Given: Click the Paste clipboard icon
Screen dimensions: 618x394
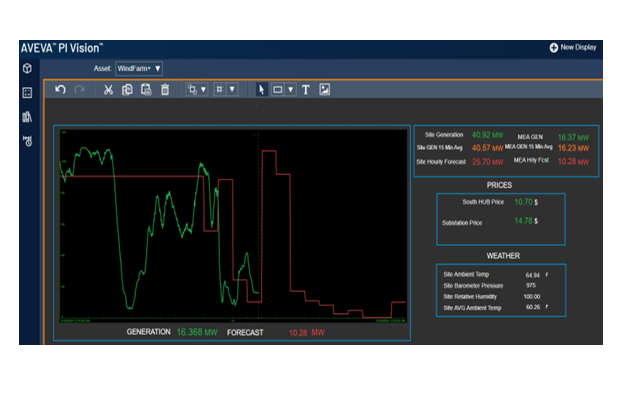Looking at the screenshot, I should click(146, 90).
